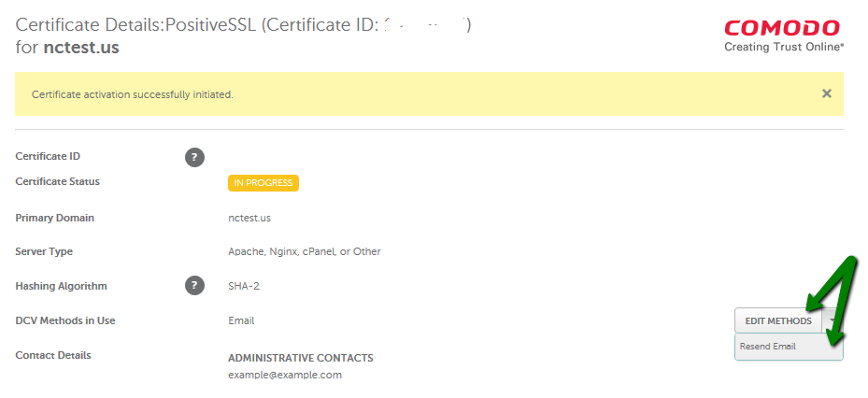Click the Email value of DCV Methods
The width and height of the screenshot is (868, 398).
pos(241,320)
